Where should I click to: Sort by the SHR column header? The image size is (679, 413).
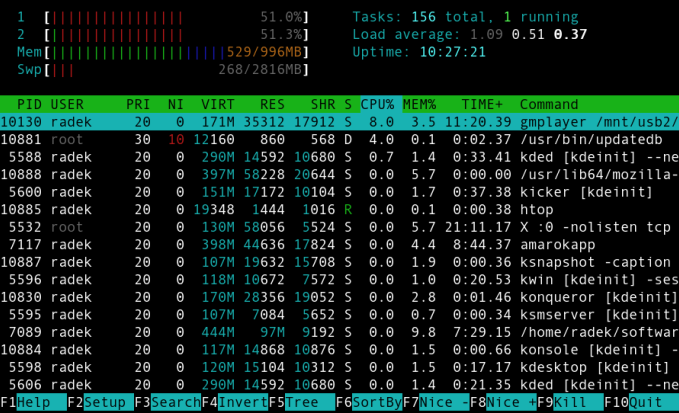point(323,104)
